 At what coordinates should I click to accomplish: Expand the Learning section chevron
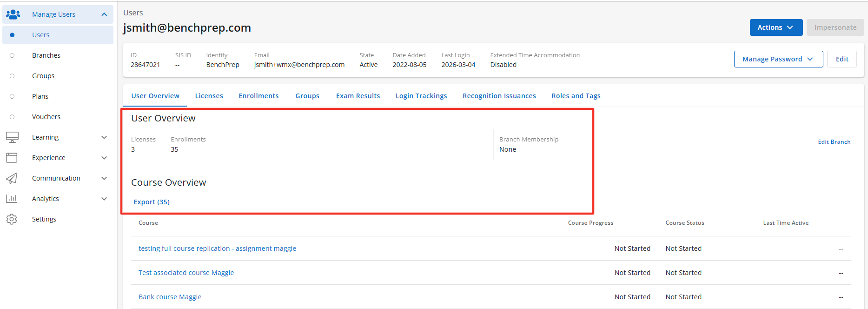click(104, 137)
